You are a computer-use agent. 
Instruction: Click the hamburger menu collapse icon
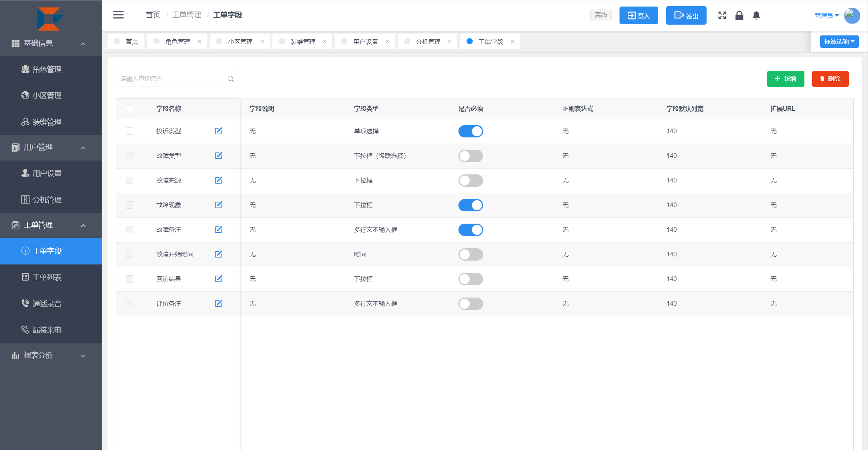(x=118, y=15)
